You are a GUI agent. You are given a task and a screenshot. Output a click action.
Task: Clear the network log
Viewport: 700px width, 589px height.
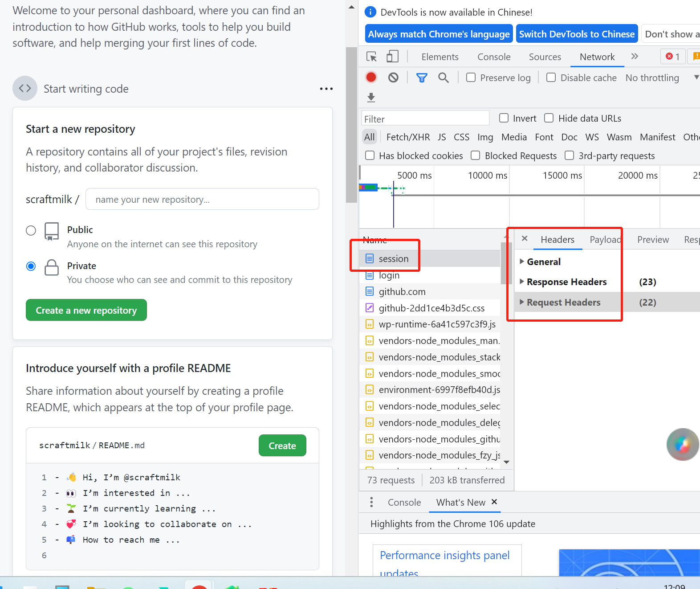click(x=393, y=78)
